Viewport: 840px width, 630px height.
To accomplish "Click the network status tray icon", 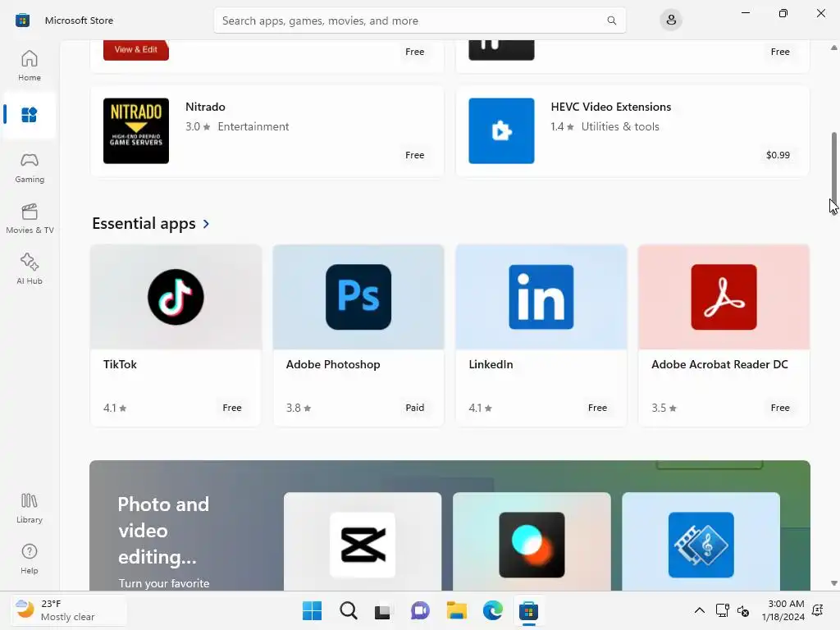I will pos(722,610).
